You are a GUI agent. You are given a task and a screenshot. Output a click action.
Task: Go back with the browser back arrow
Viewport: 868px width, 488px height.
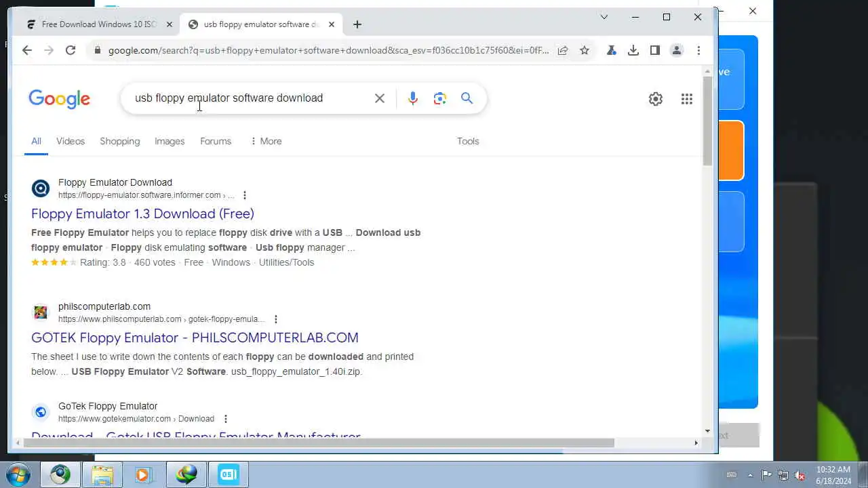click(26, 50)
